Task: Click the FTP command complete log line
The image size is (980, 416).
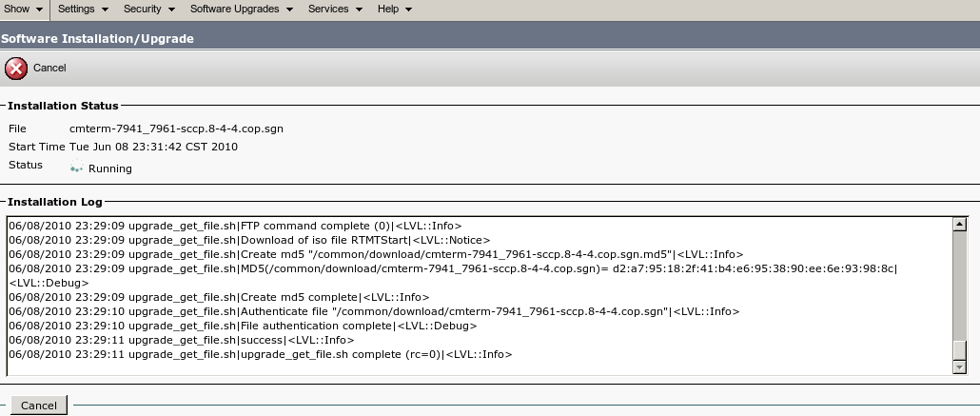Action: tap(235, 226)
